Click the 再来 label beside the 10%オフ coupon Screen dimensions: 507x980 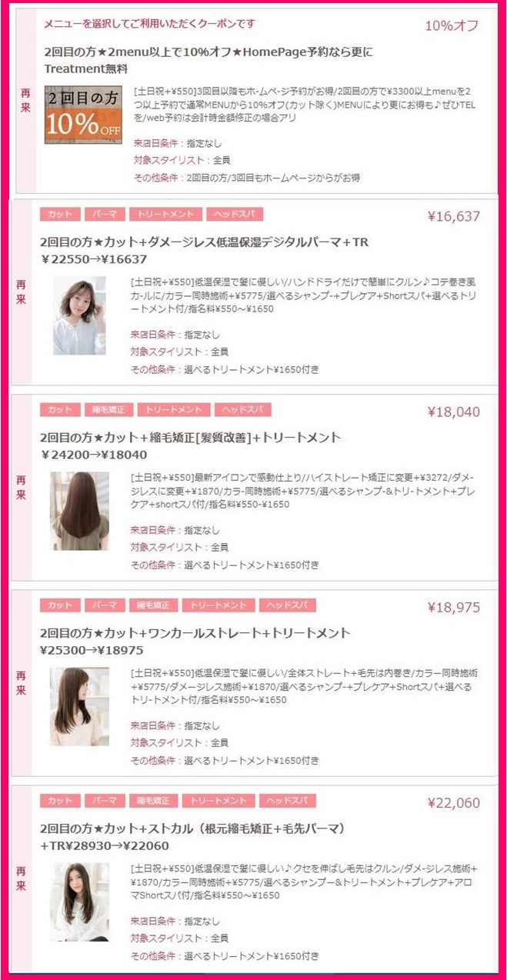(26, 101)
